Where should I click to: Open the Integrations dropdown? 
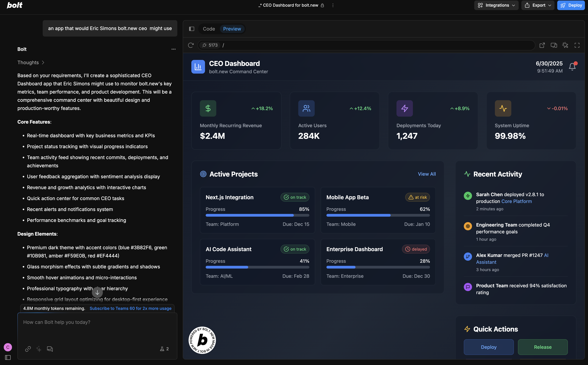pos(496,5)
